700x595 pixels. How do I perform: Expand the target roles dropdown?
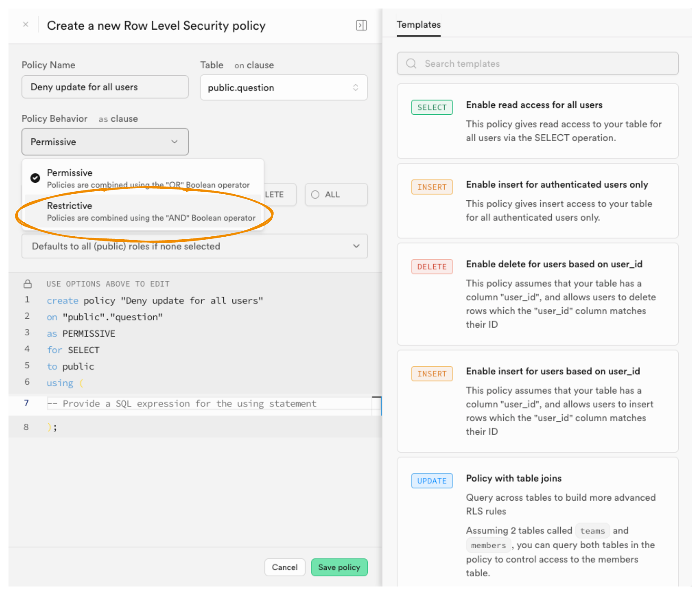click(195, 246)
